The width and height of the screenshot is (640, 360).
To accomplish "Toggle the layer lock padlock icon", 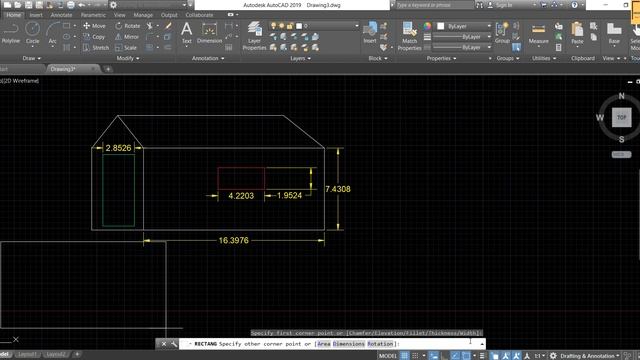I will 290,26.
